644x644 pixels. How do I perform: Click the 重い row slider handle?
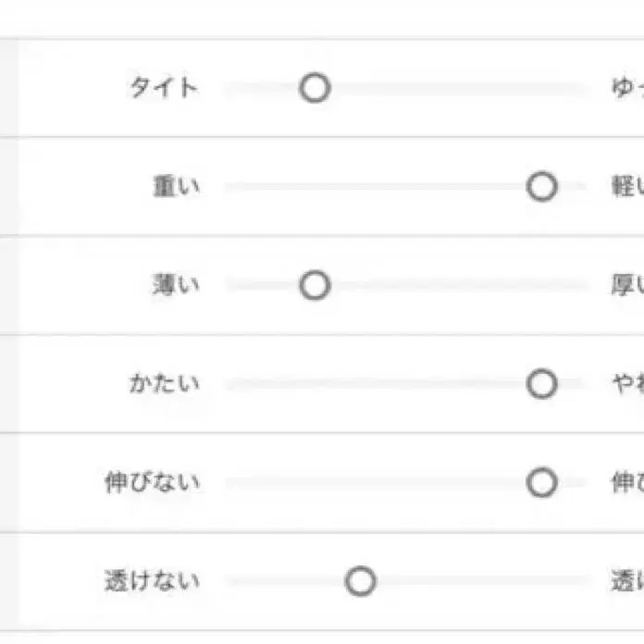click(x=541, y=187)
